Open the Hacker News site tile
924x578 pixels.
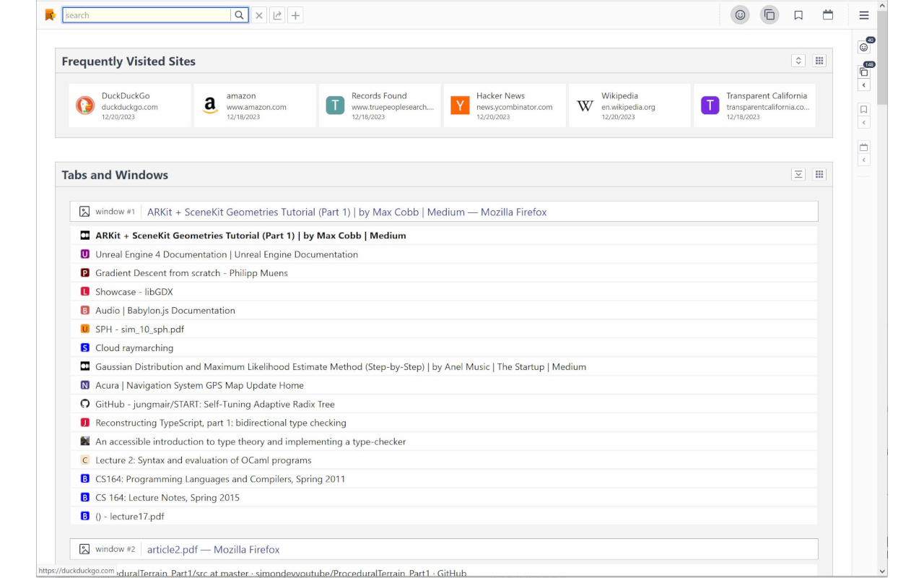coord(504,105)
